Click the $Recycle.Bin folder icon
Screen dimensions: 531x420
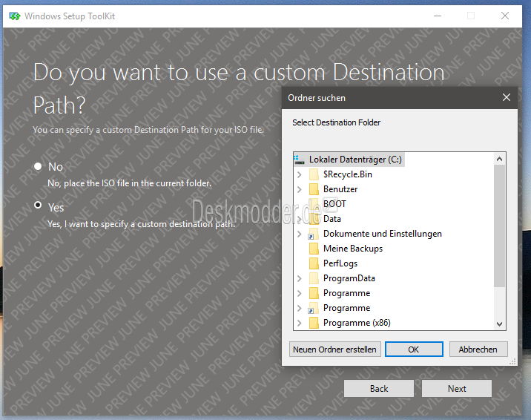coord(314,174)
